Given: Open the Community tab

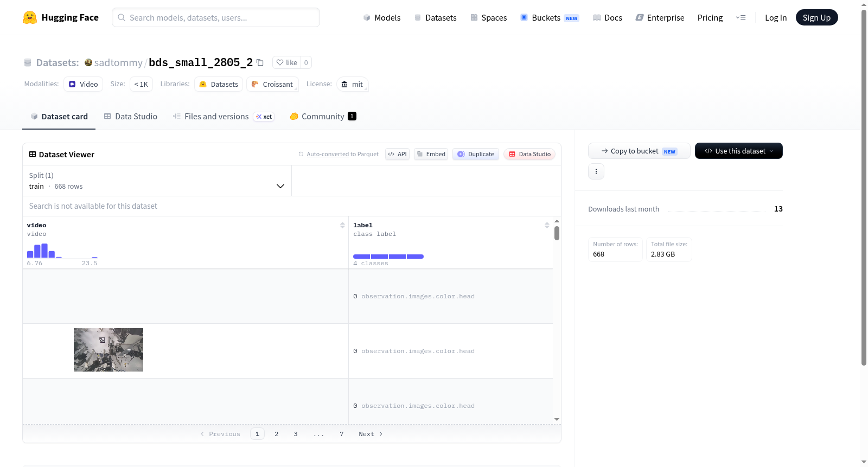Looking at the screenshot, I should click(x=323, y=117).
